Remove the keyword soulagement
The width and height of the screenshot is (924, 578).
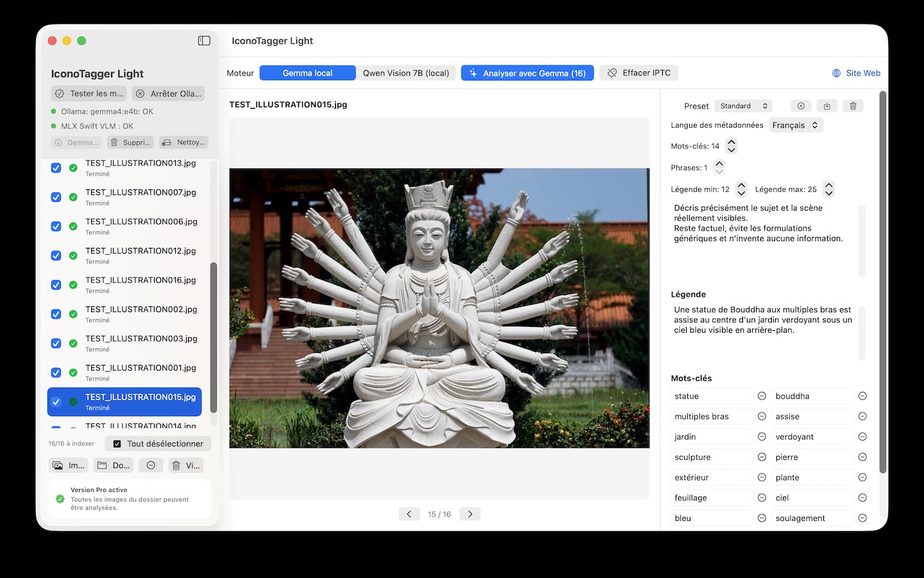click(862, 518)
